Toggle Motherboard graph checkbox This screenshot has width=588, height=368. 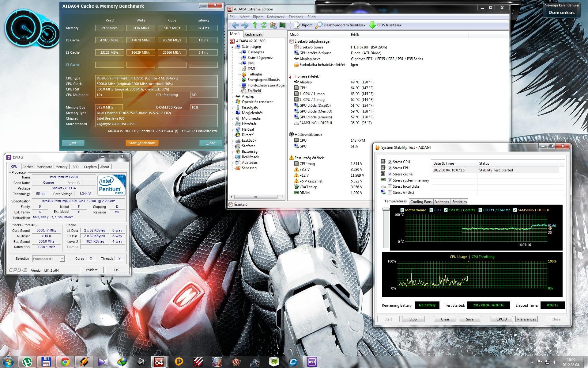click(x=402, y=210)
